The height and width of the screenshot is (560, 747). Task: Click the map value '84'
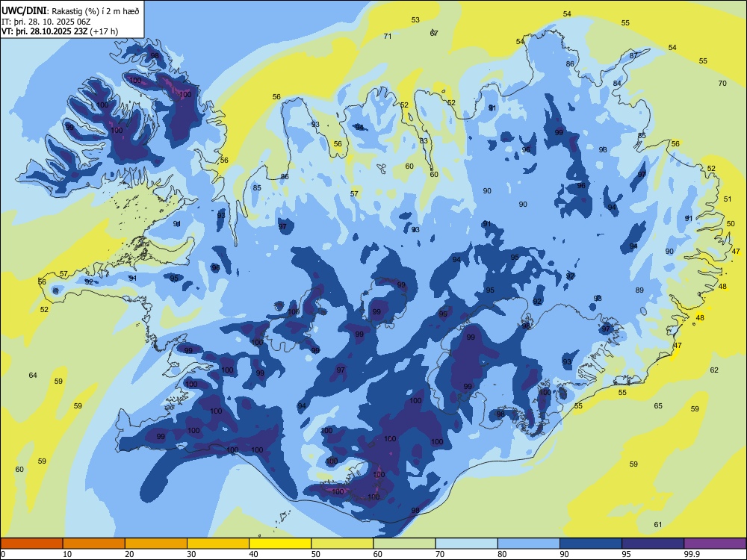point(617,84)
